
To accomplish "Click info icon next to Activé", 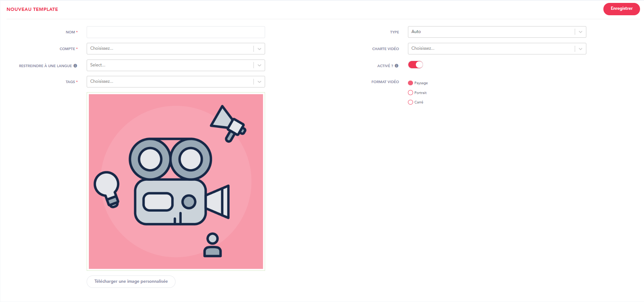I will (397, 66).
